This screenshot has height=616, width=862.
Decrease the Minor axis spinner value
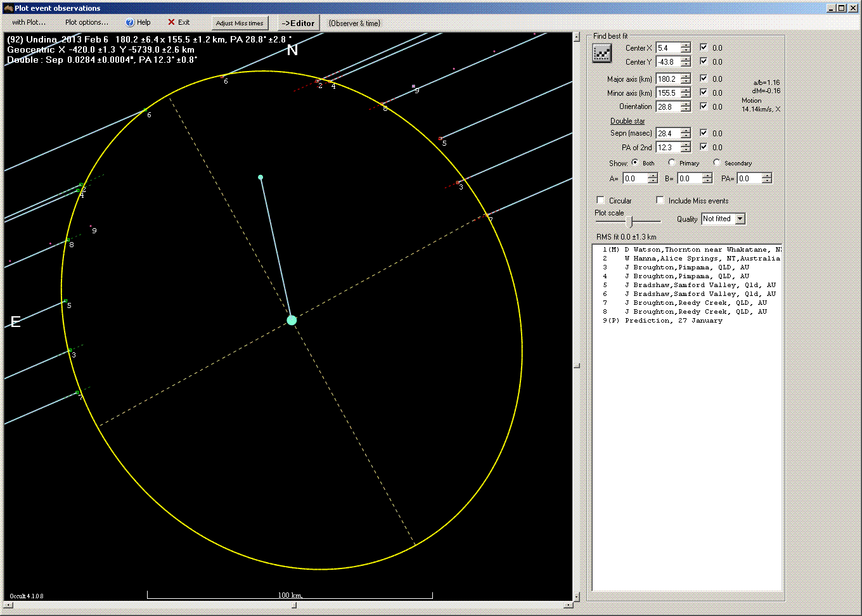pyautogui.click(x=686, y=96)
